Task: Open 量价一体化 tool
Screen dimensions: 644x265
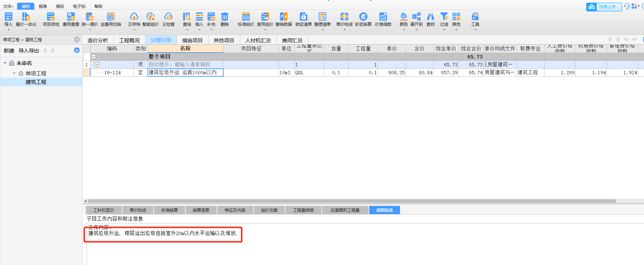Action: coord(26,16)
